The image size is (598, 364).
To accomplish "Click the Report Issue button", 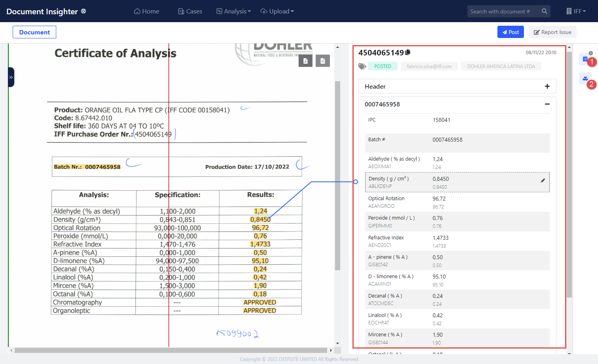I will 552,32.
